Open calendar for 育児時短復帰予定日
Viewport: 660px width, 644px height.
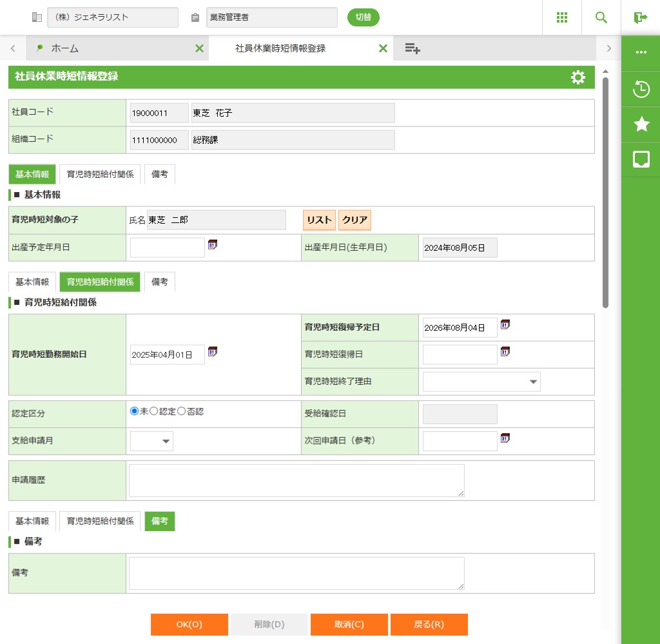[505, 325]
